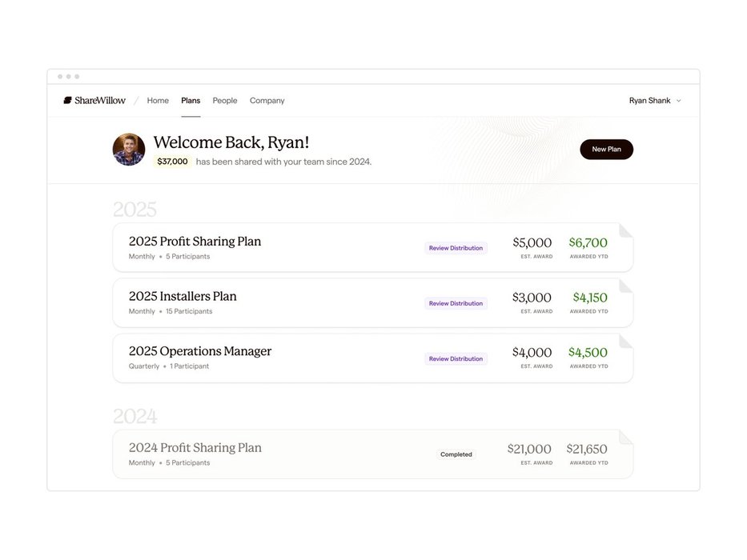Click the ShareWillow logo icon
747x560 pixels.
tap(68, 101)
